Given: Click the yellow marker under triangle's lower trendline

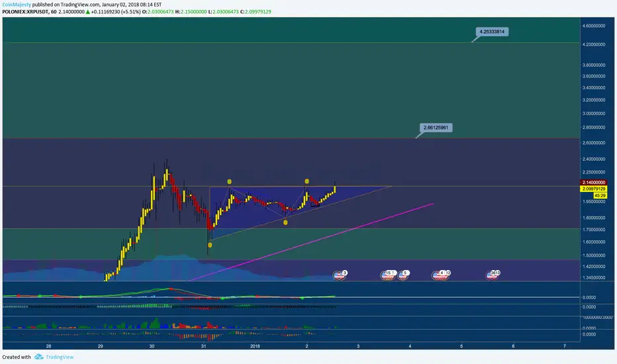Looking at the screenshot, I should click(285, 223).
